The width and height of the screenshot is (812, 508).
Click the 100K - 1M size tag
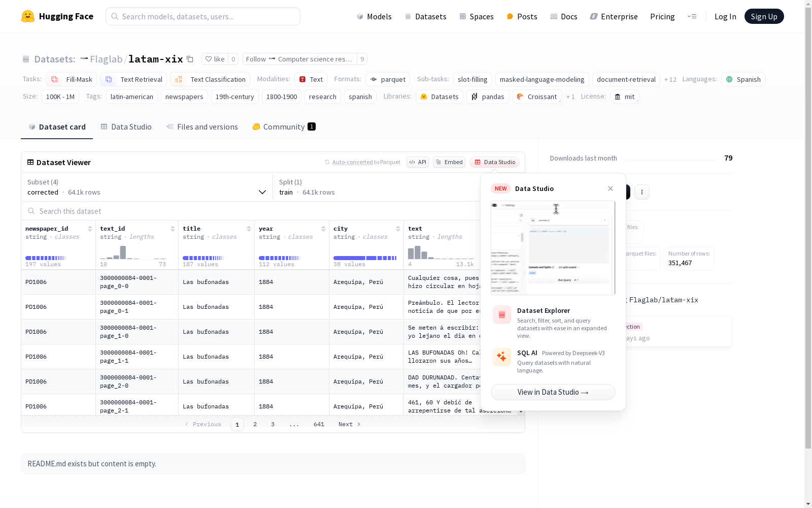[x=60, y=97]
